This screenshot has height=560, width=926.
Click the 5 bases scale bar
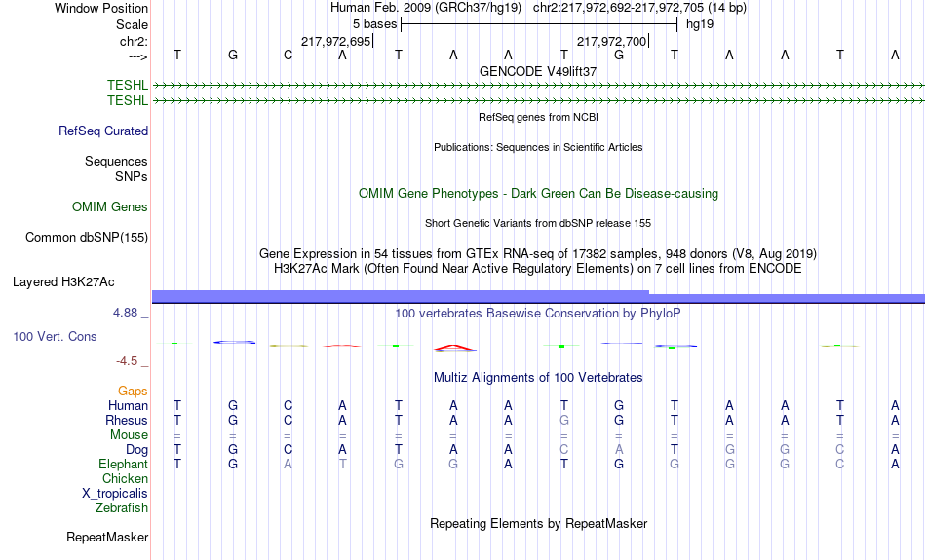pyautogui.click(x=539, y=24)
